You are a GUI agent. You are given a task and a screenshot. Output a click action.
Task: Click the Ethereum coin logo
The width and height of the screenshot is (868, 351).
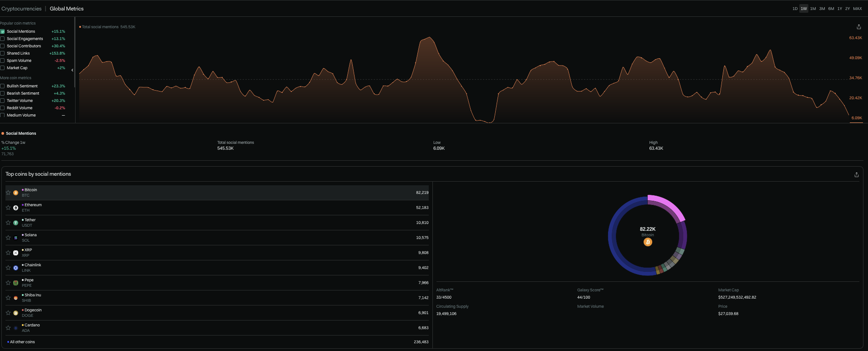[x=16, y=208]
